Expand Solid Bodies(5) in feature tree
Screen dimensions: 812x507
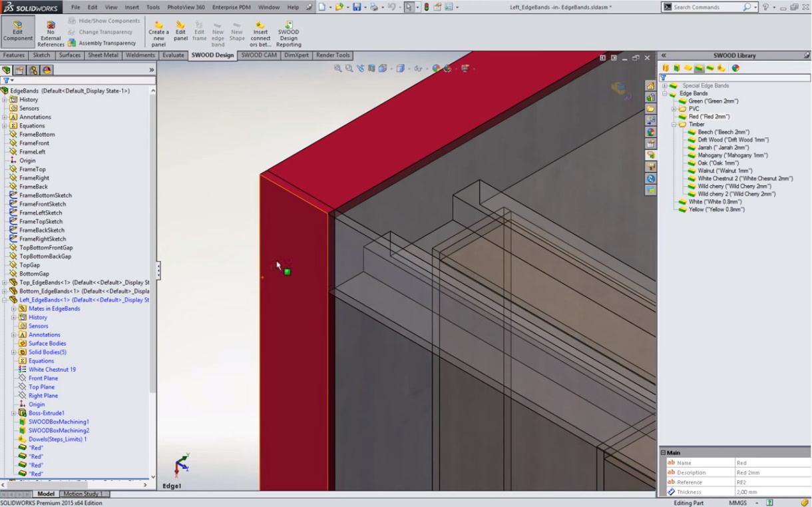(x=13, y=352)
